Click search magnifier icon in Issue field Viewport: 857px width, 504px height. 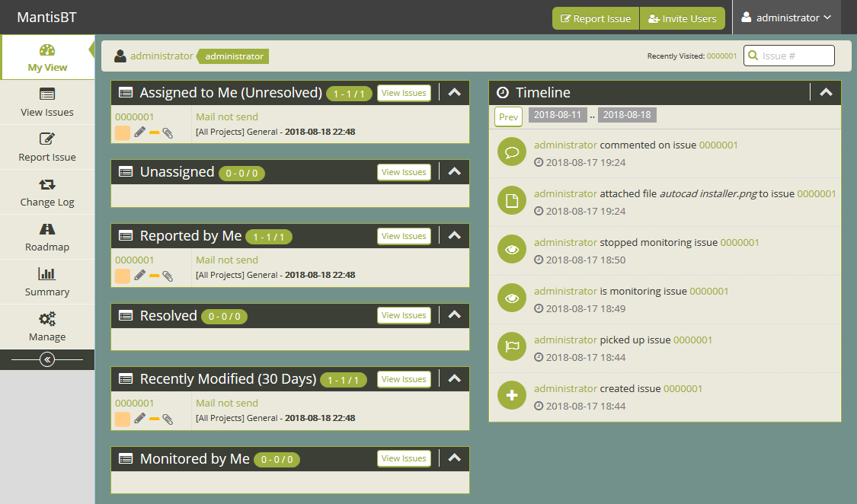click(753, 56)
